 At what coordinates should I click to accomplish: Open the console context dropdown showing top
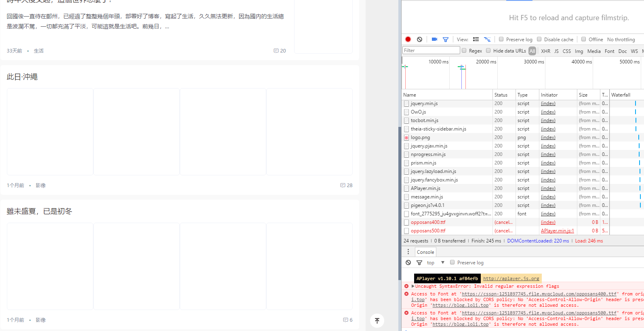[x=436, y=263]
